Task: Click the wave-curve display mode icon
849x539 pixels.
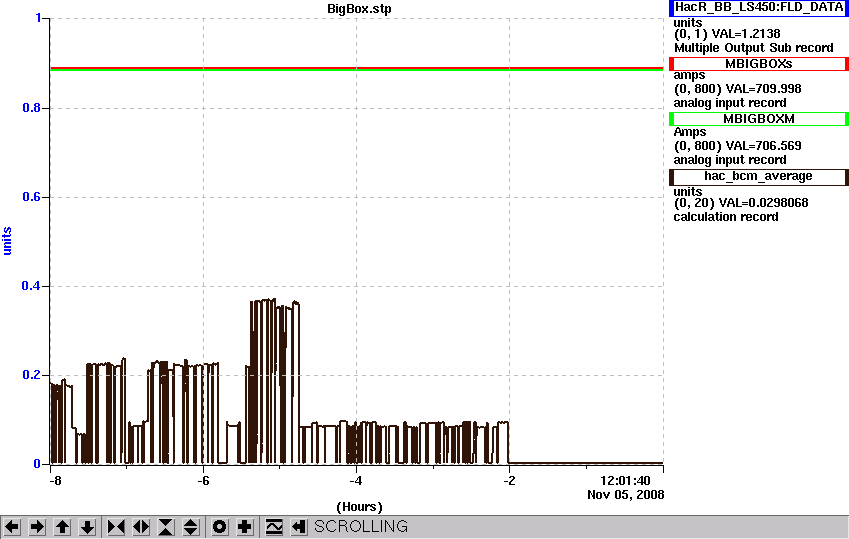Action: point(274,527)
